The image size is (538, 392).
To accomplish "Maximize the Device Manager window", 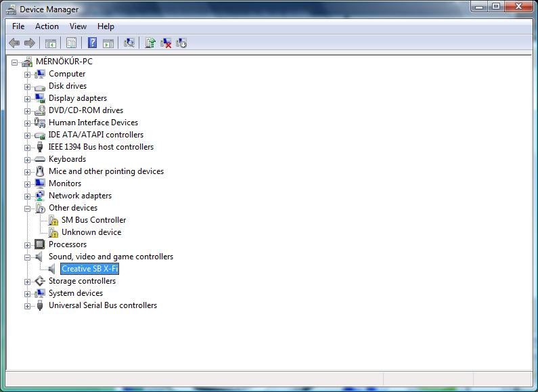I will pos(496,7).
